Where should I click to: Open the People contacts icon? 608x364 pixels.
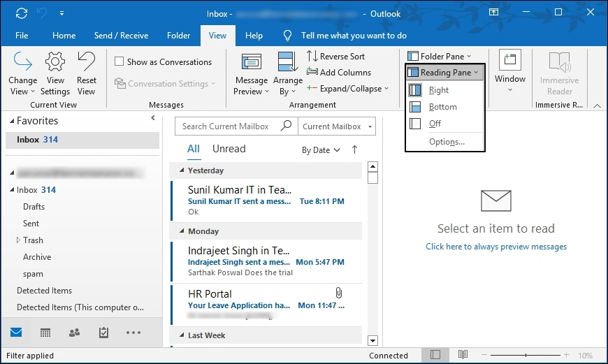(x=75, y=333)
